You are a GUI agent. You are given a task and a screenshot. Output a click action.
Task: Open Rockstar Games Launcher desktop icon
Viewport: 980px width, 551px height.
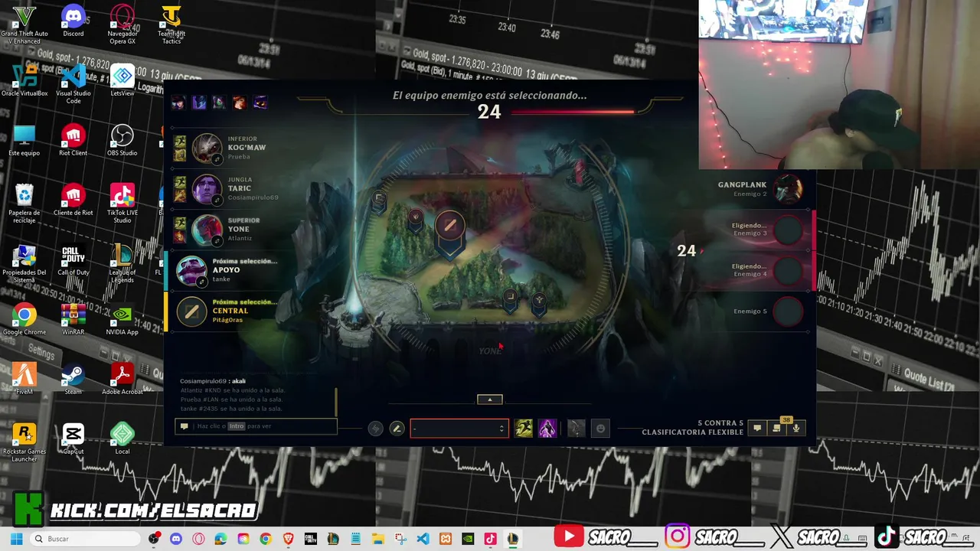click(x=24, y=442)
